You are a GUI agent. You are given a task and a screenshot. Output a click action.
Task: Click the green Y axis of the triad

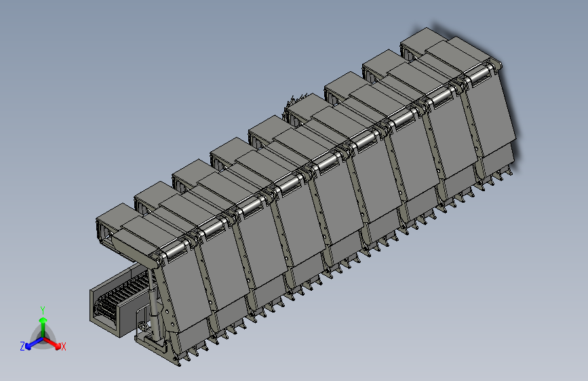coord(43,327)
